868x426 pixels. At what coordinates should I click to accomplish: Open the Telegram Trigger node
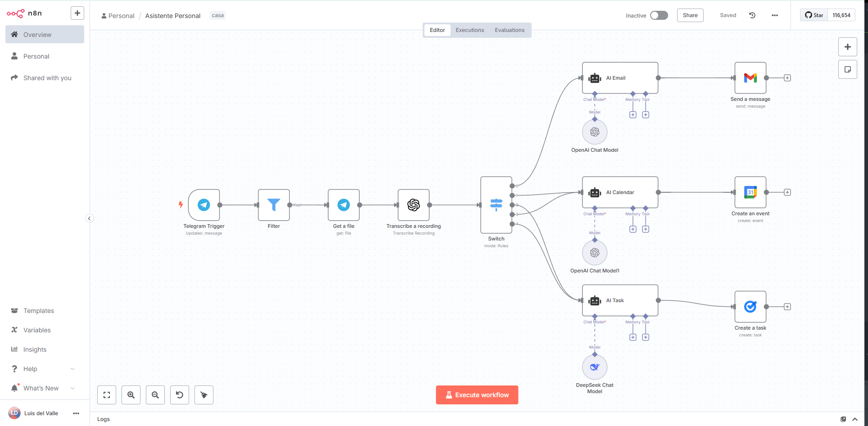204,205
